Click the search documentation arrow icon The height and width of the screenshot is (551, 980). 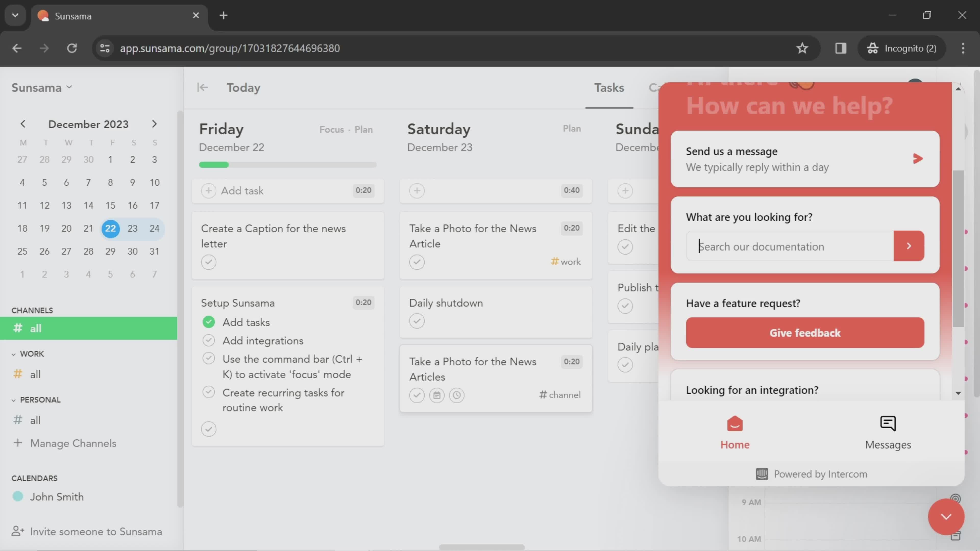(909, 246)
